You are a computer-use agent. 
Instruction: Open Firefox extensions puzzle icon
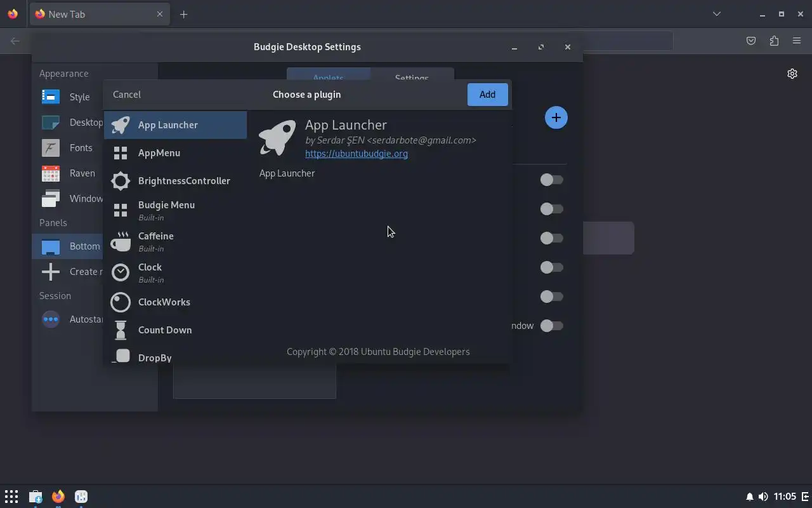pos(774,41)
